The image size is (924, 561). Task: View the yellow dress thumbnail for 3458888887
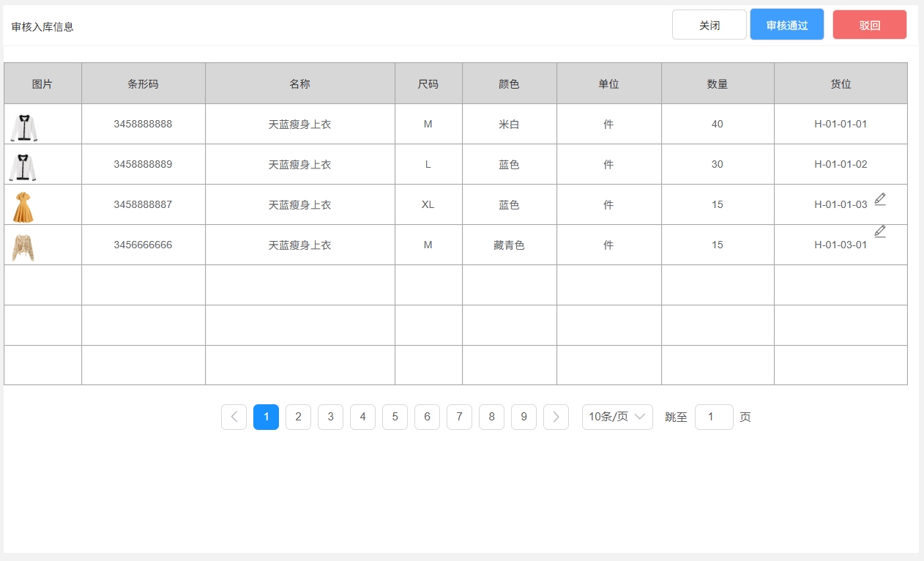tap(23, 207)
